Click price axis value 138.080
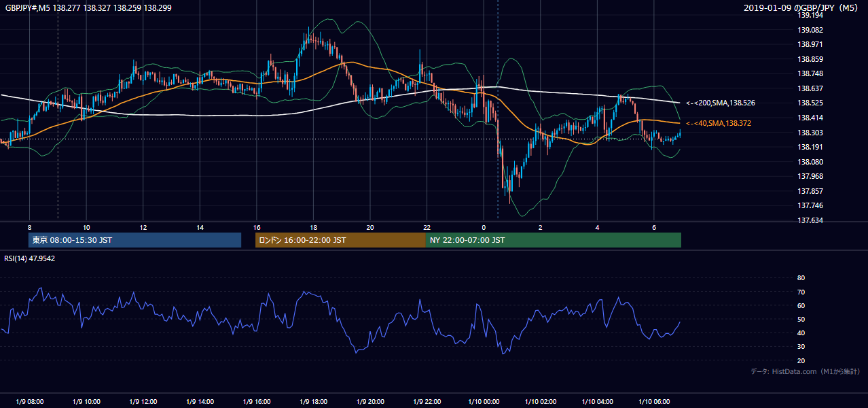Viewport: 868px width, 408px height. [x=810, y=162]
